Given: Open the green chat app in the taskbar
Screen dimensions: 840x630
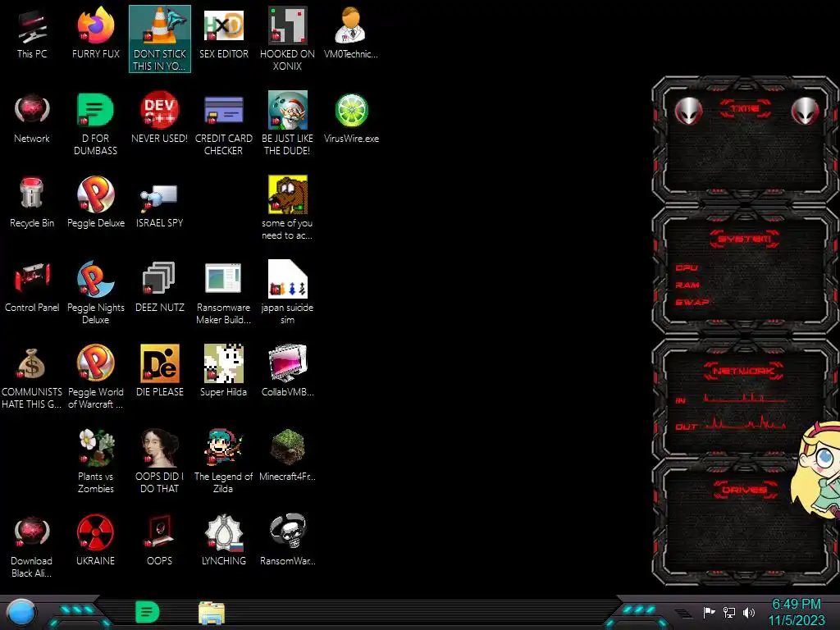Looking at the screenshot, I should [x=148, y=613].
